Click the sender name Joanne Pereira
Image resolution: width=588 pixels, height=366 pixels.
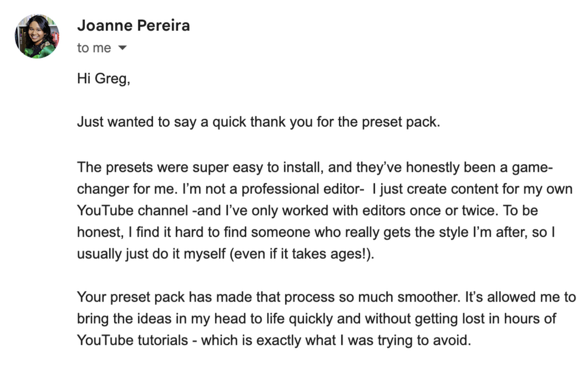(x=133, y=25)
